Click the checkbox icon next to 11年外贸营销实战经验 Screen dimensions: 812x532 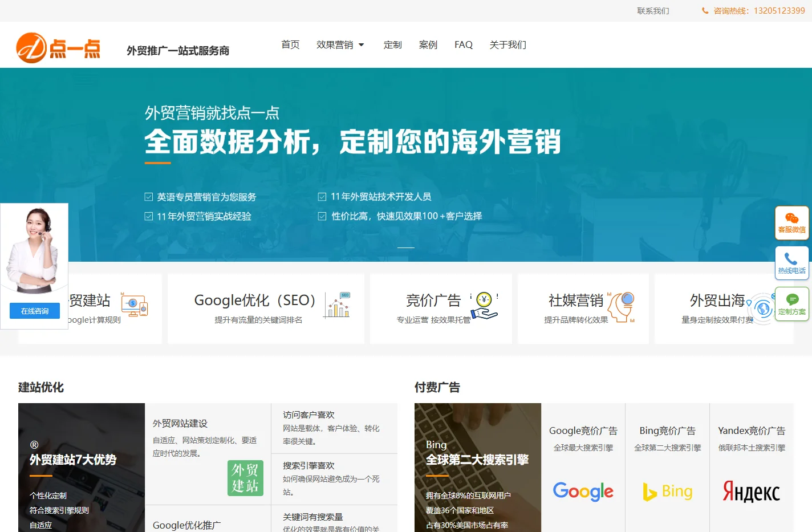click(149, 216)
